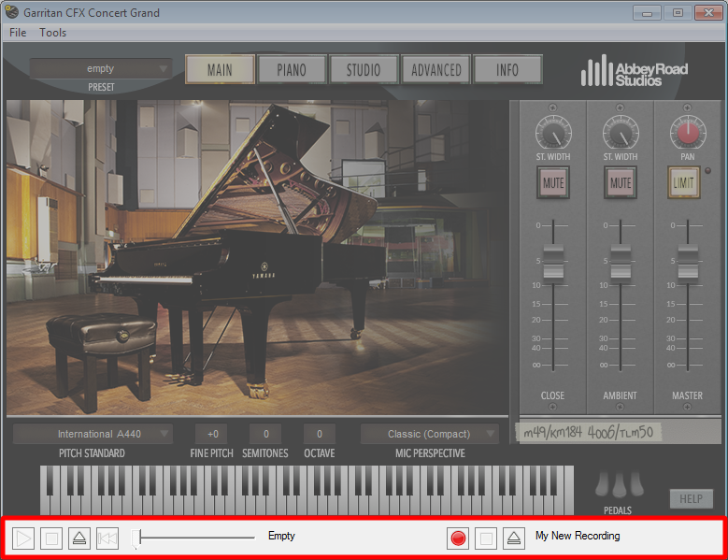Screen dimensions: 728x560
Task: Mute the Close mic channel
Action: (553, 182)
